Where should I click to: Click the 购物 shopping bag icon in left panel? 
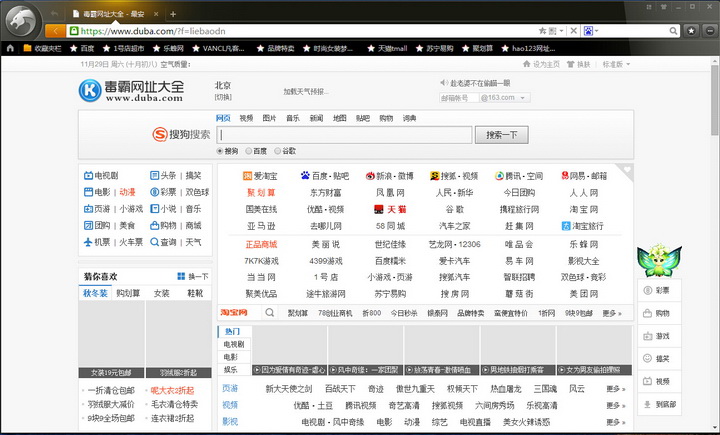click(154, 225)
